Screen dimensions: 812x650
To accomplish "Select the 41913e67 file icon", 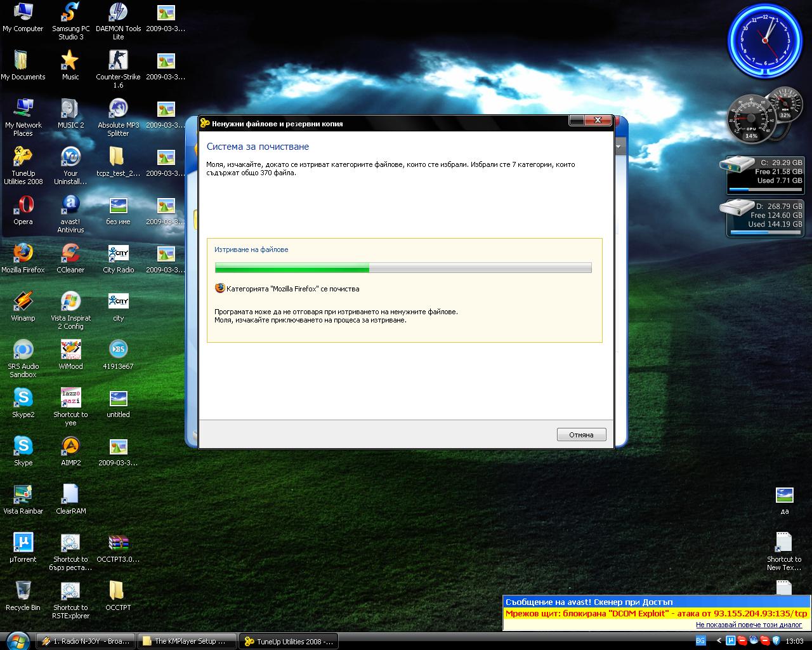I will coord(118,355).
